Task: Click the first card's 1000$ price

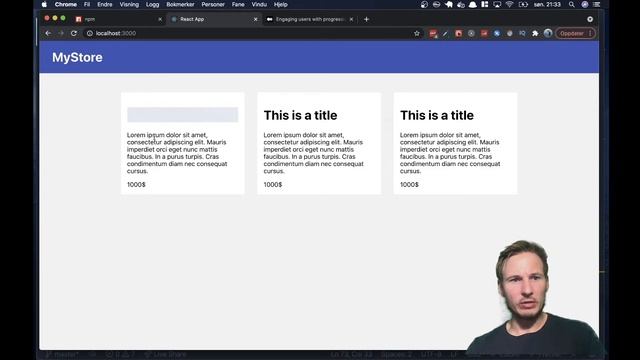Action: (x=136, y=184)
